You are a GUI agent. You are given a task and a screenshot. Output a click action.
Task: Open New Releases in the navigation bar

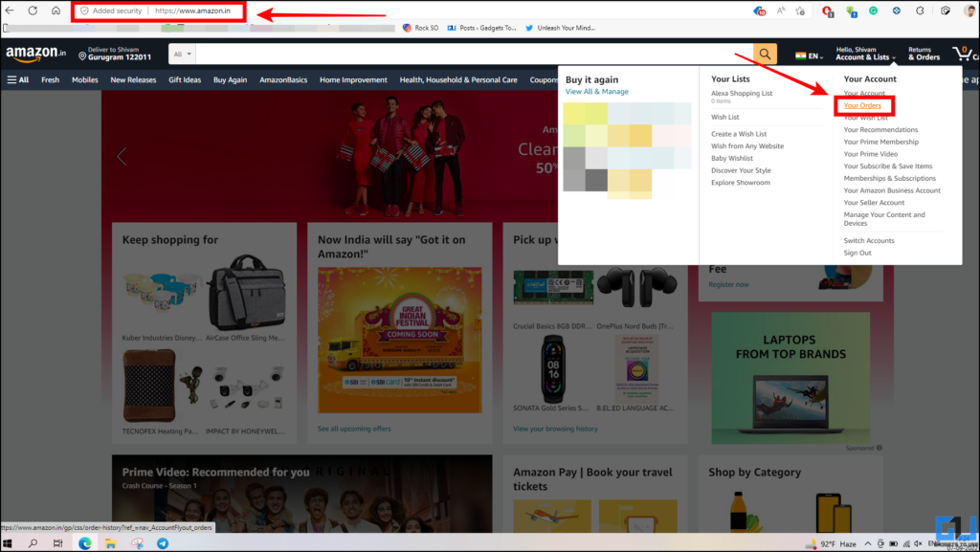[133, 80]
